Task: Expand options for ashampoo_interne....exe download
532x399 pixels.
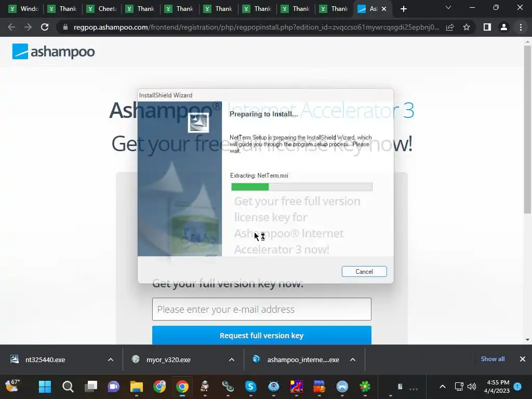Action: pos(353,360)
